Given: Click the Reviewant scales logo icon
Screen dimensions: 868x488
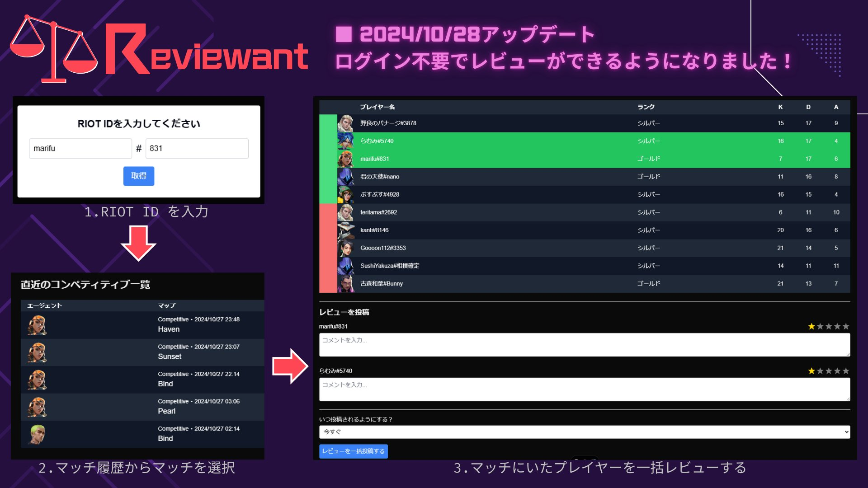Looking at the screenshot, I should (53, 50).
